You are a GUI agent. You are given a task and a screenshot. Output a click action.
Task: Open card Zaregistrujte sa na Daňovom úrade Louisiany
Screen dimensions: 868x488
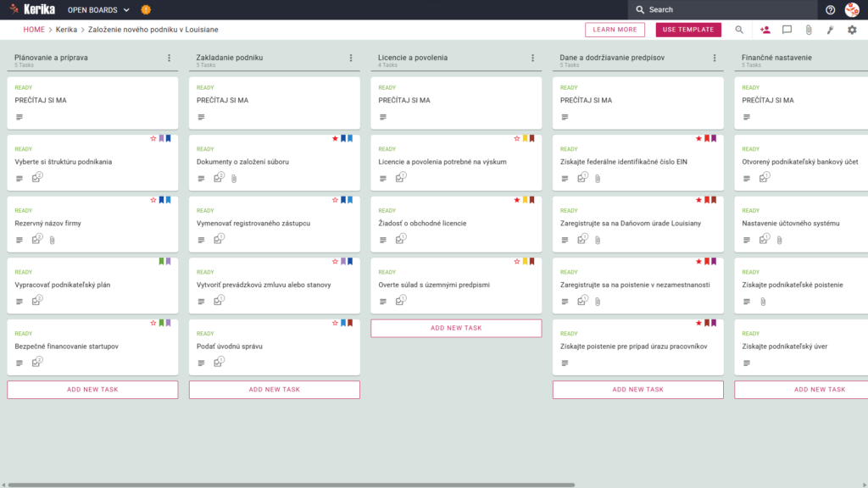[637, 224]
